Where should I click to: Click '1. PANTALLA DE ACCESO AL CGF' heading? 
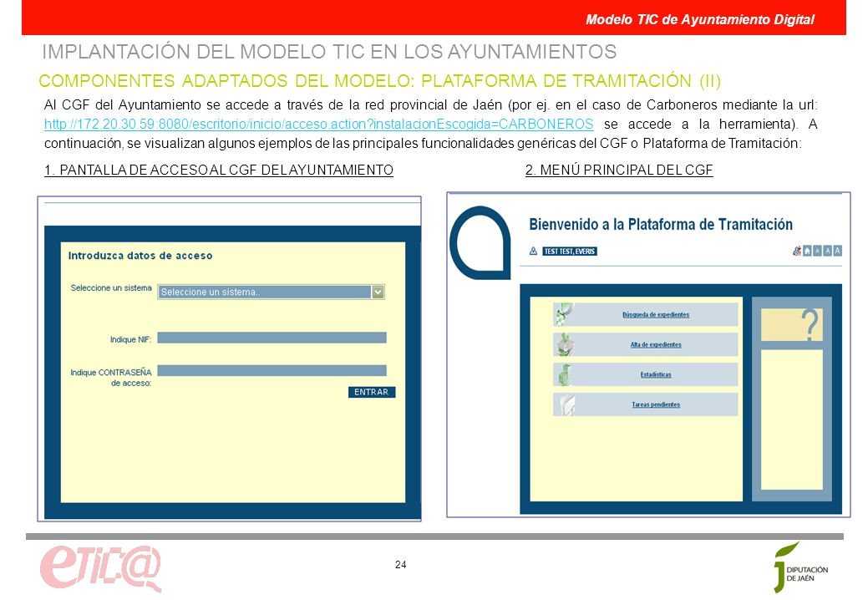tap(219, 170)
